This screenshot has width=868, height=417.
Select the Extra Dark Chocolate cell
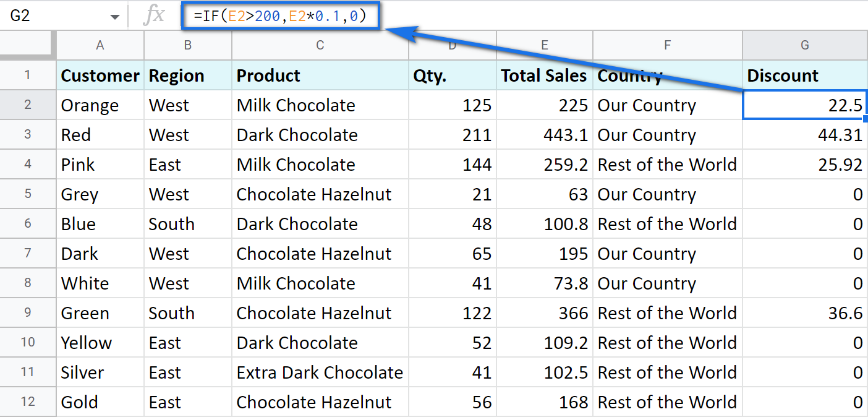(x=320, y=372)
